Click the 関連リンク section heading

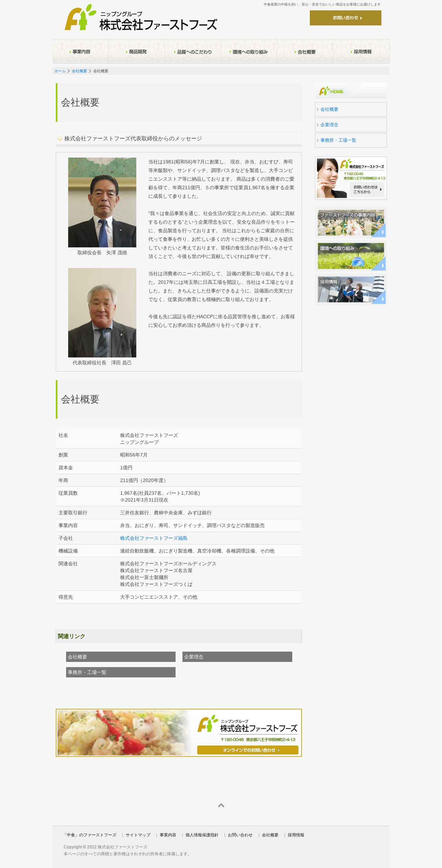72,636
